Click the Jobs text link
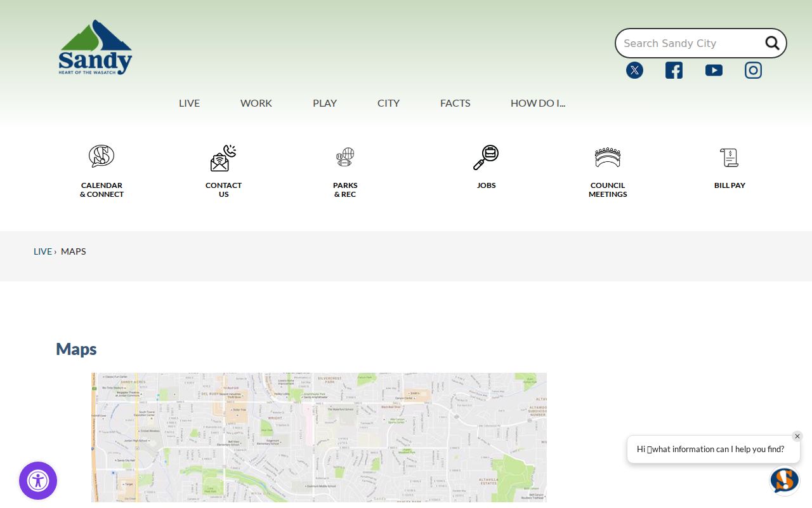 [x=487, y=185]
